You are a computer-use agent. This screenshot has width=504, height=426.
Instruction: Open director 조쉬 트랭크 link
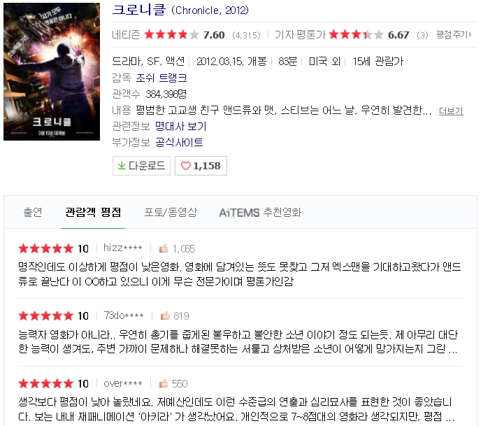[x=161, y=78]
